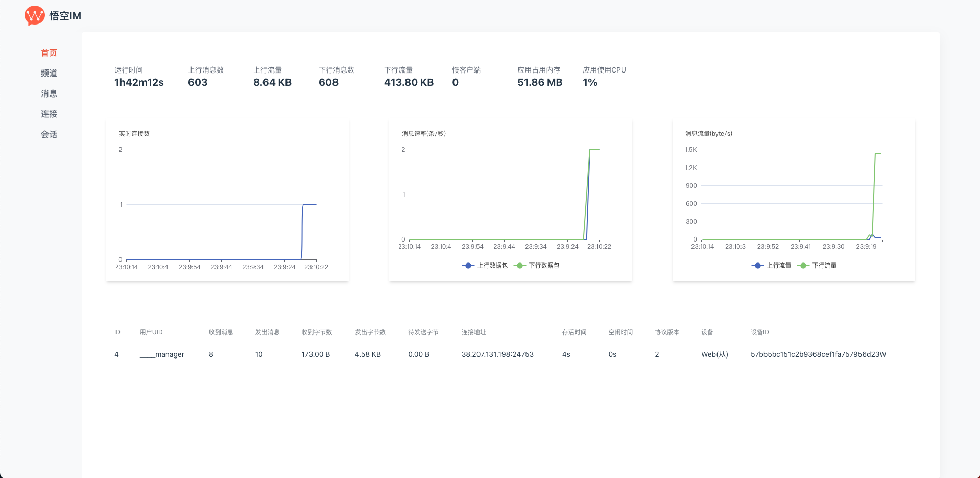This screenshot has height=478, width=980.
Task: Select the 会话 conversations menu item
Action: (x=49, y=134)
